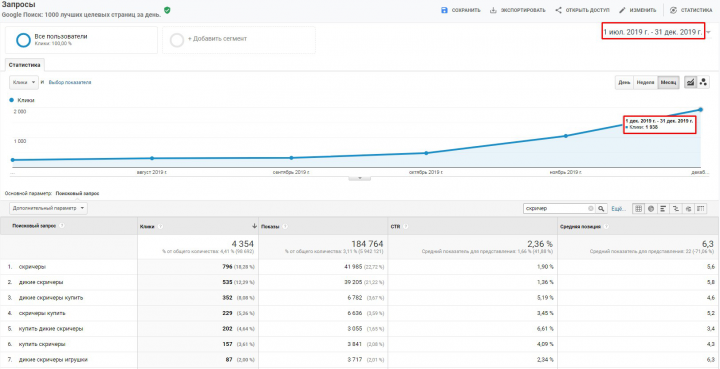Click the query row купить дикие скримеры
The image size is (720, 369).
coord(51,329)
